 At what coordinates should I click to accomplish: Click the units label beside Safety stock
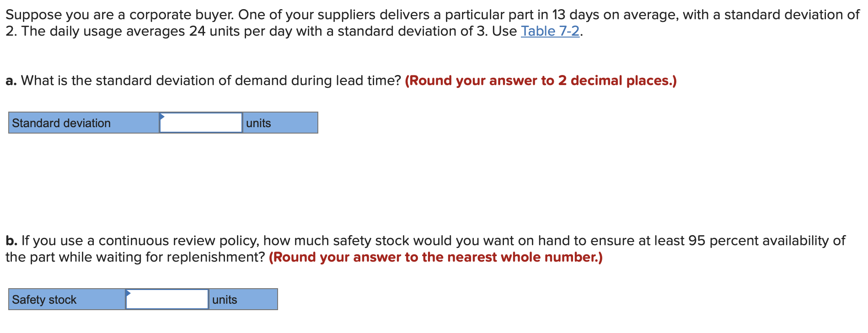(224, 300)
